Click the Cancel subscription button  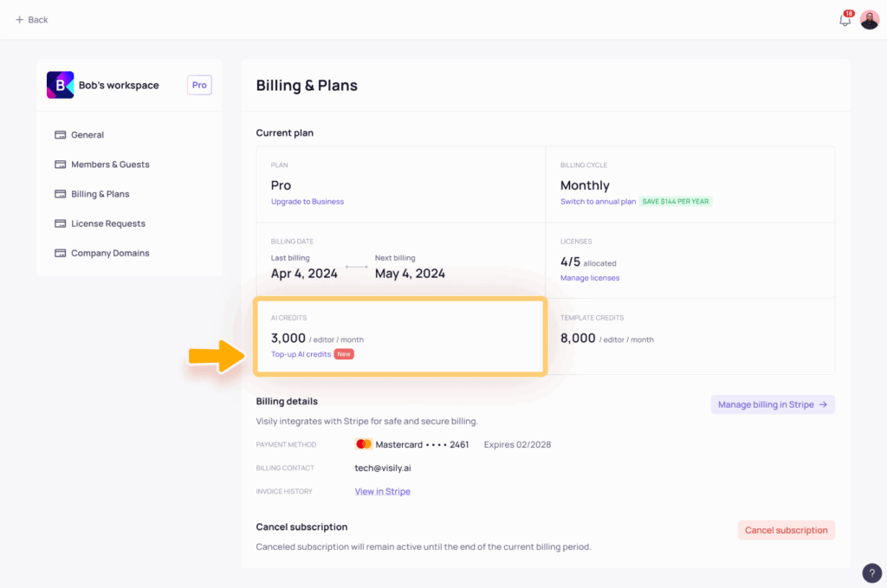coord(786,530)
